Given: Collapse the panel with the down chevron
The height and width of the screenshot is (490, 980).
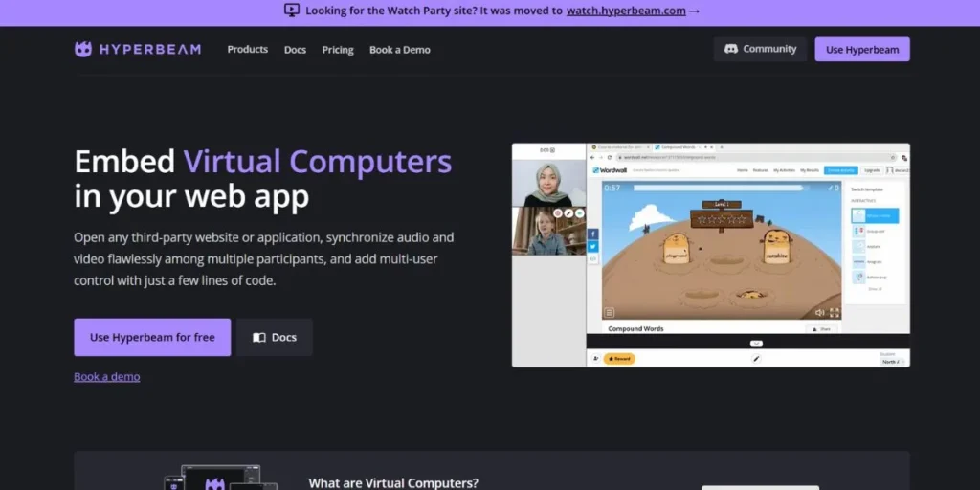Looking at the screenshot, I should [756, 344].
